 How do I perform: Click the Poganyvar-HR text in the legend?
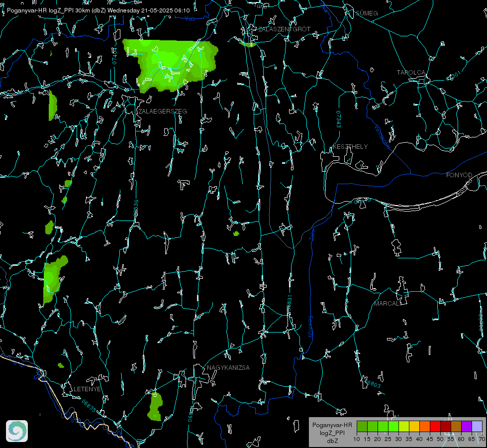(x=332, y=425)
